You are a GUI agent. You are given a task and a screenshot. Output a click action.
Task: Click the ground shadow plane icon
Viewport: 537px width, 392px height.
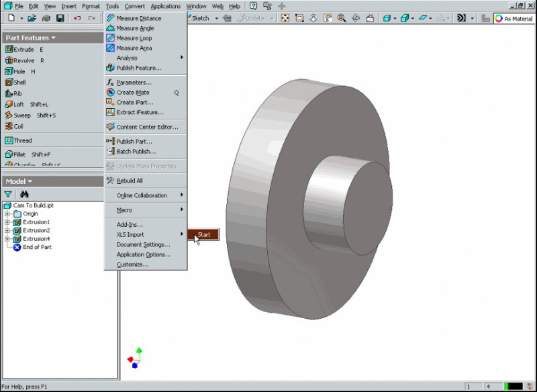pyautogui.click(x=423, y=18)
